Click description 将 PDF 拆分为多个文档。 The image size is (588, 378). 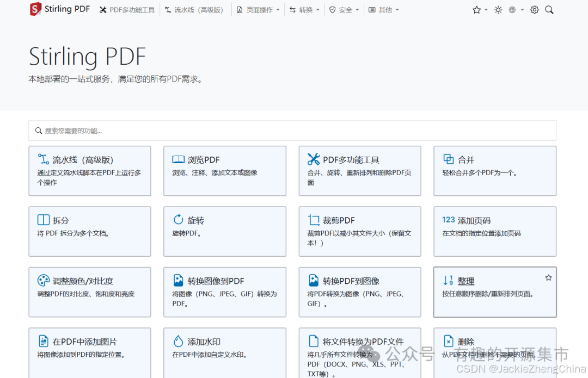click(x=73, y=233)
